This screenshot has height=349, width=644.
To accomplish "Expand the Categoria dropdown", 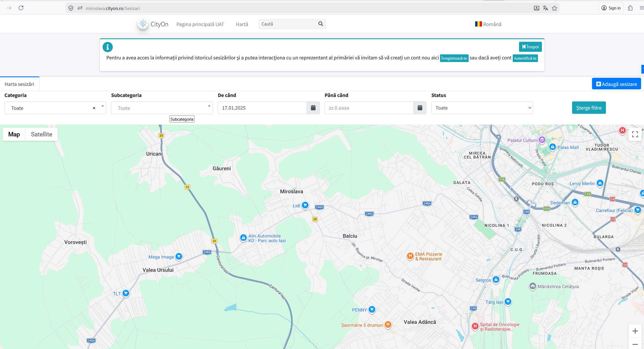I will tap(102, 106).
